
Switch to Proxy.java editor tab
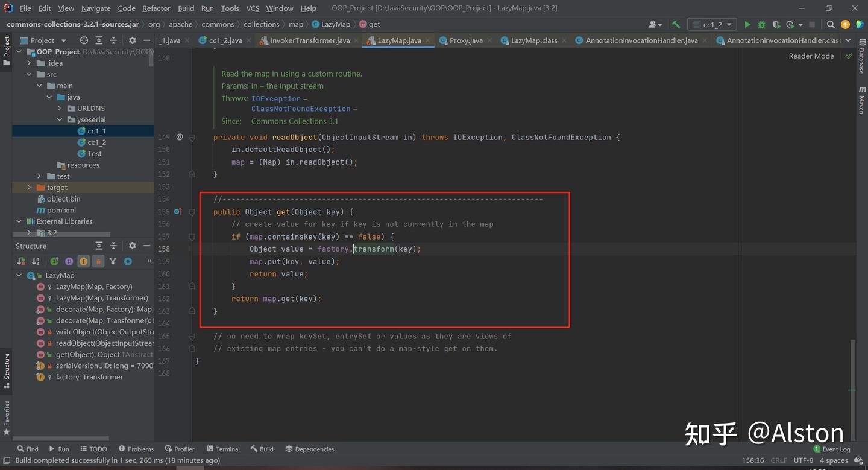(466, 40)
